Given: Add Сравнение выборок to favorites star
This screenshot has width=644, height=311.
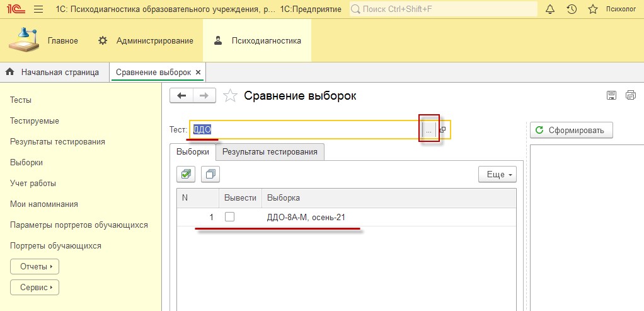Looking at the screenshot, I should click(230, 96).
